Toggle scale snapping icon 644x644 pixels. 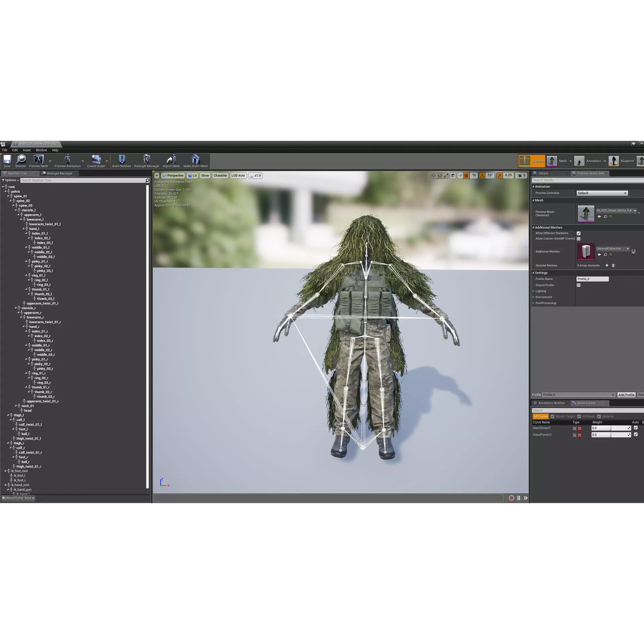[500, 175]
